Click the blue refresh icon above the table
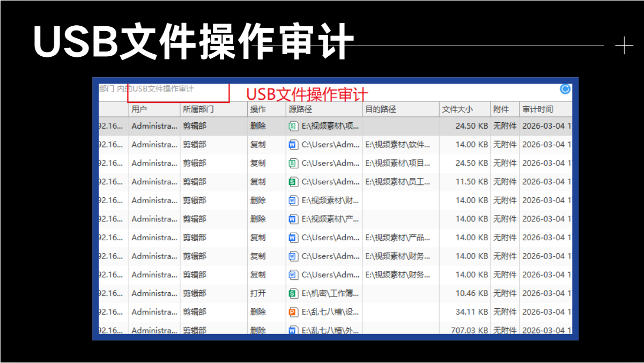The height and width of the screenshot is (363, 644). 565,89
